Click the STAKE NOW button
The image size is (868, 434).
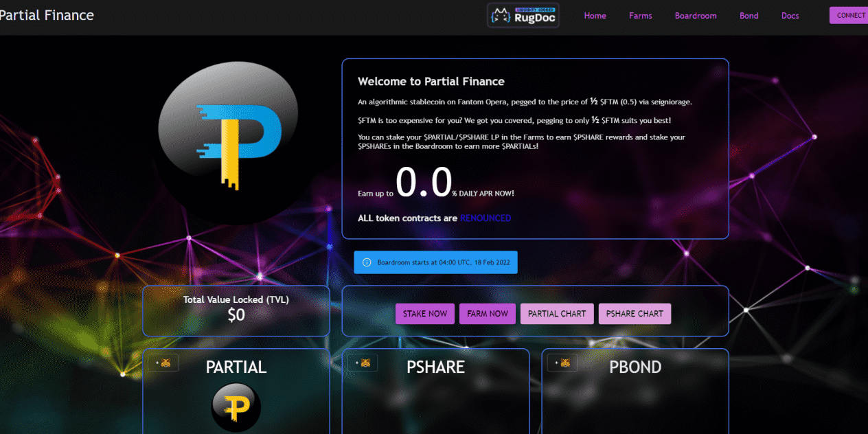tap(425, 314)
